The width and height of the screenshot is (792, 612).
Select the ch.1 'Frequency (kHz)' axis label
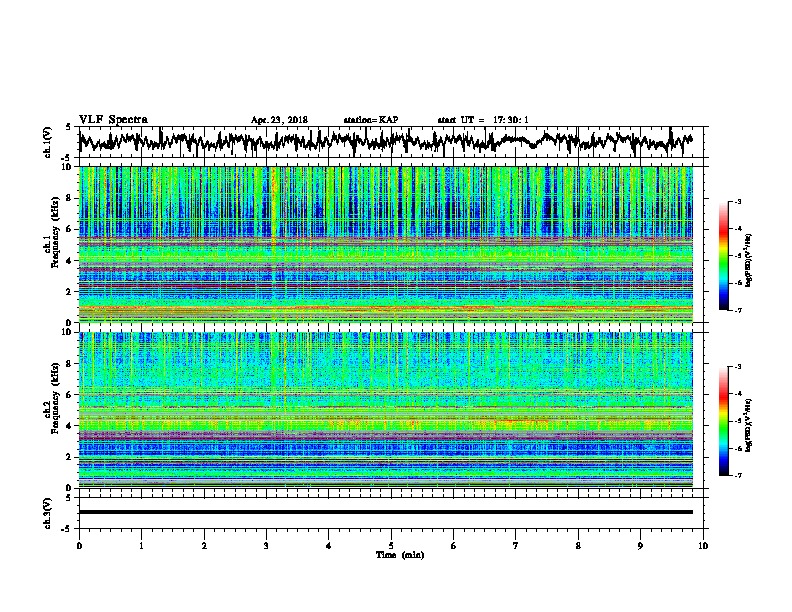point(55,232)
